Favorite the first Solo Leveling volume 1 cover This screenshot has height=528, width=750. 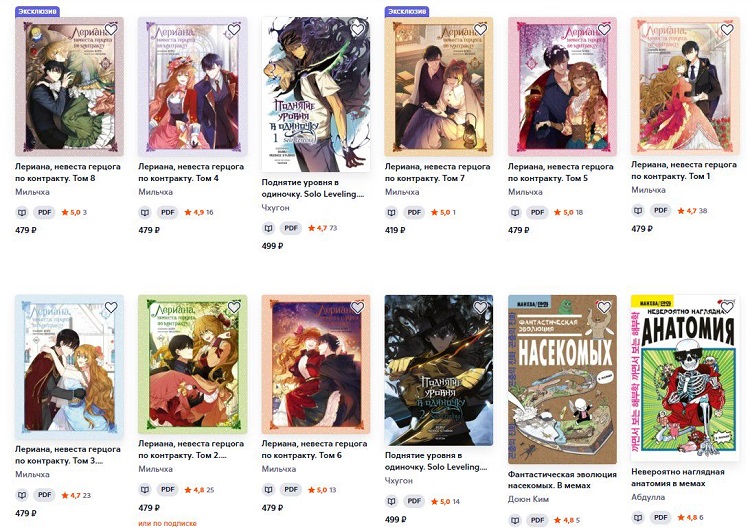click(x=357, y=30)
